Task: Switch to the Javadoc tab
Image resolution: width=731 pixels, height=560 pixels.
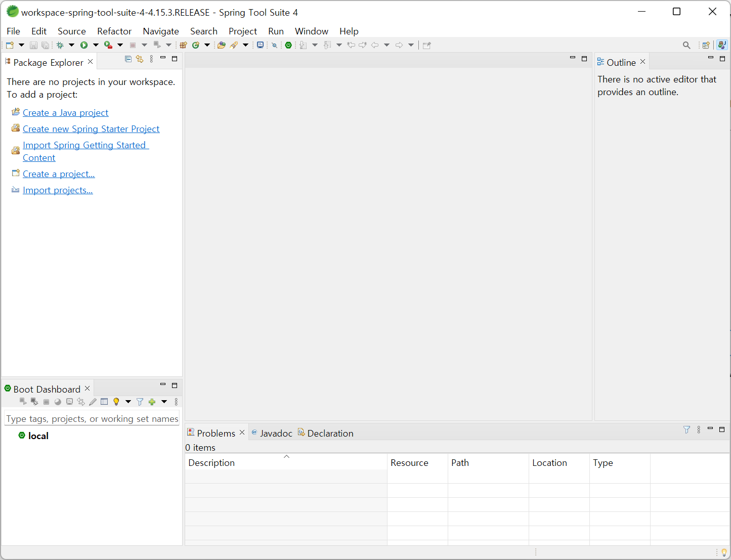Action: tap(272, 434)
